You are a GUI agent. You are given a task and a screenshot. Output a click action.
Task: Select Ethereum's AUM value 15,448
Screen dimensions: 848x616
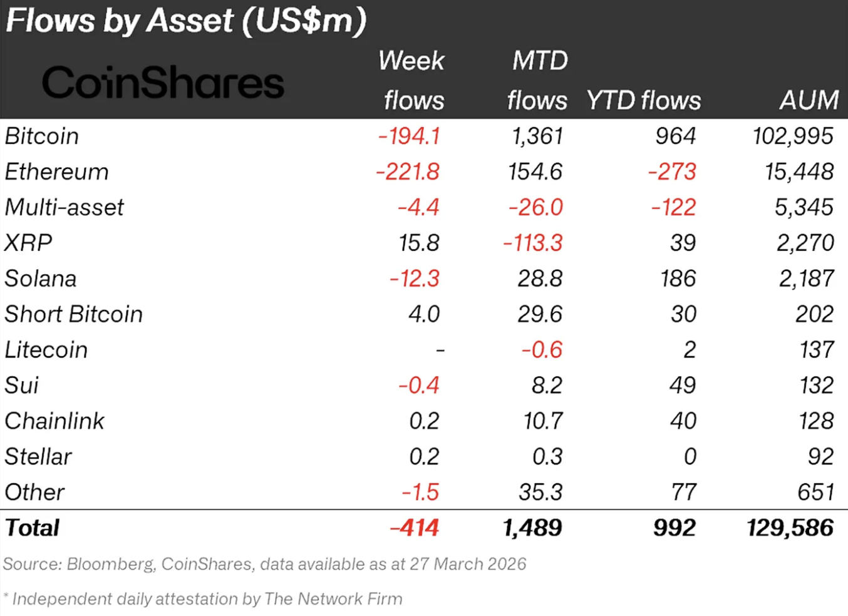tap(799, 172)
